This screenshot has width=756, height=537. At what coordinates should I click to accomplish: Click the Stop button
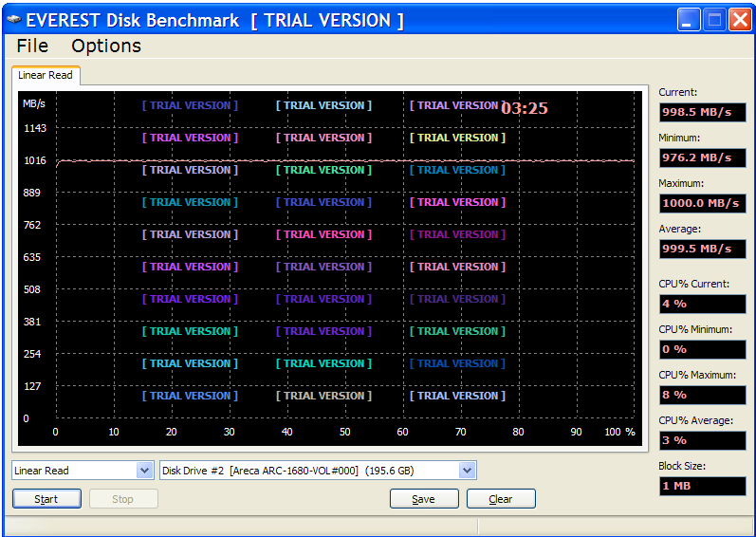point(123,499)
